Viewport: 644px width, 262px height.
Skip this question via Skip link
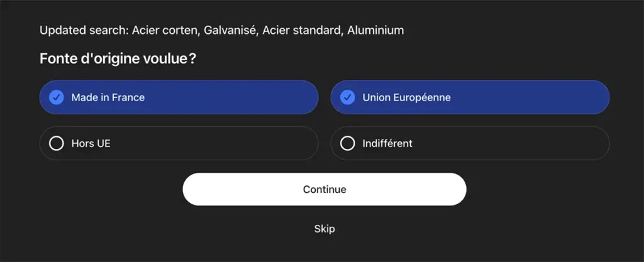(x=325, y=229)
